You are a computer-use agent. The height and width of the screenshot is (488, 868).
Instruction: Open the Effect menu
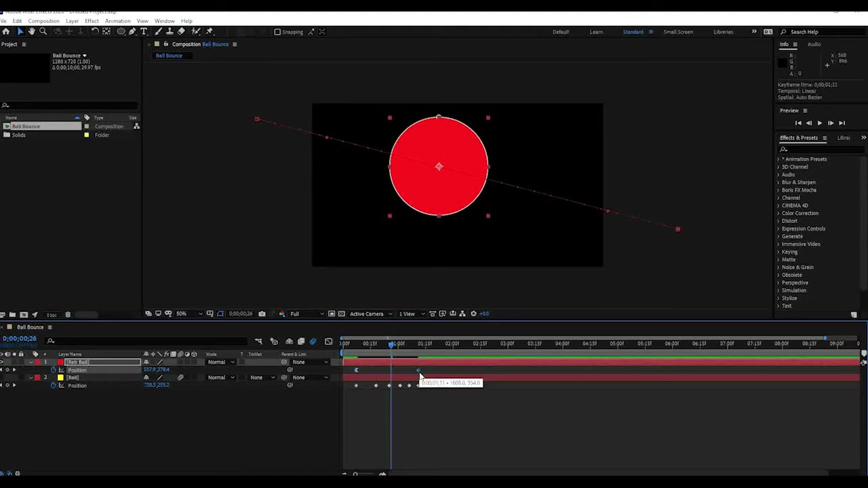[92, 21]
